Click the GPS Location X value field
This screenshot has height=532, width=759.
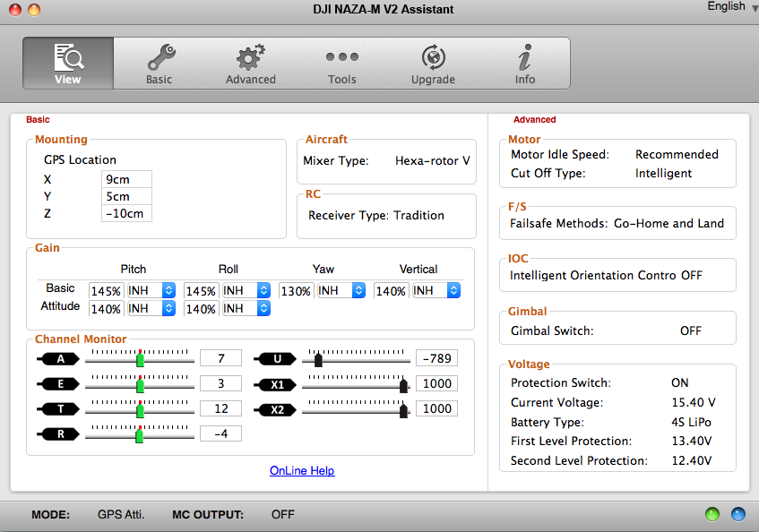point(126,179)
